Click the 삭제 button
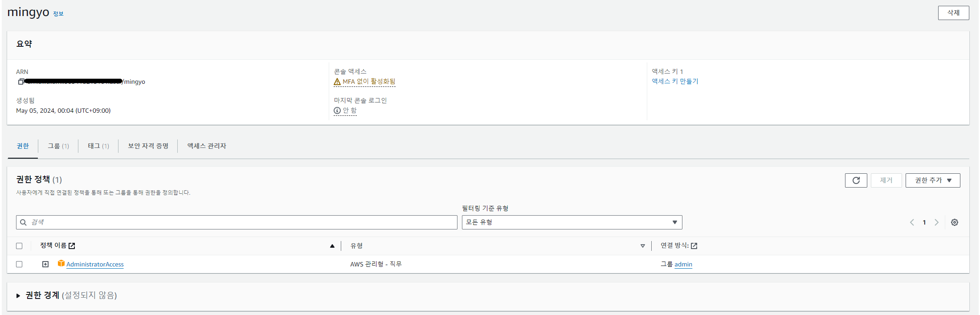This screenshot has height=315, width=980. point(953,13)
